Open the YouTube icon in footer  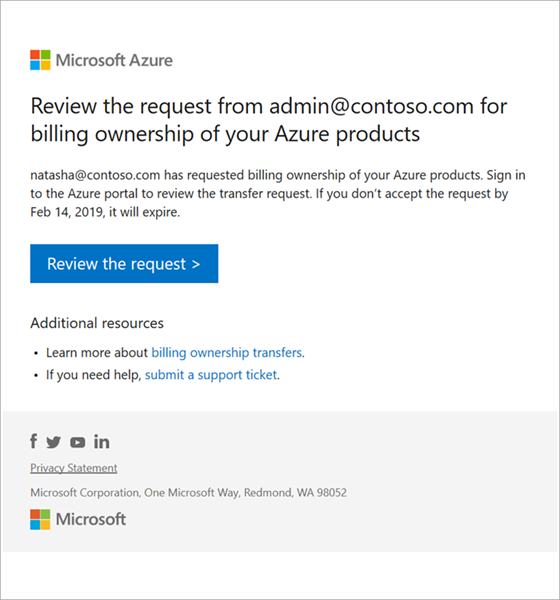pos(77,442)
